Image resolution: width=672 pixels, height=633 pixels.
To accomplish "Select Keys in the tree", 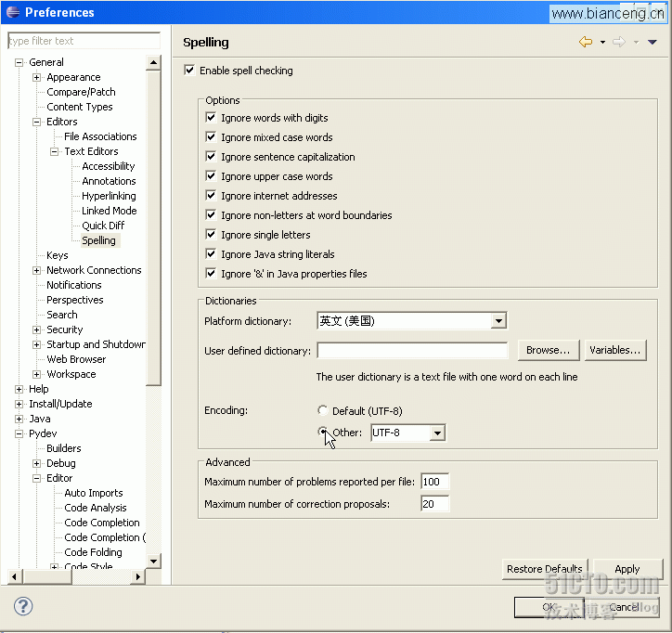I will coord(58,255).
